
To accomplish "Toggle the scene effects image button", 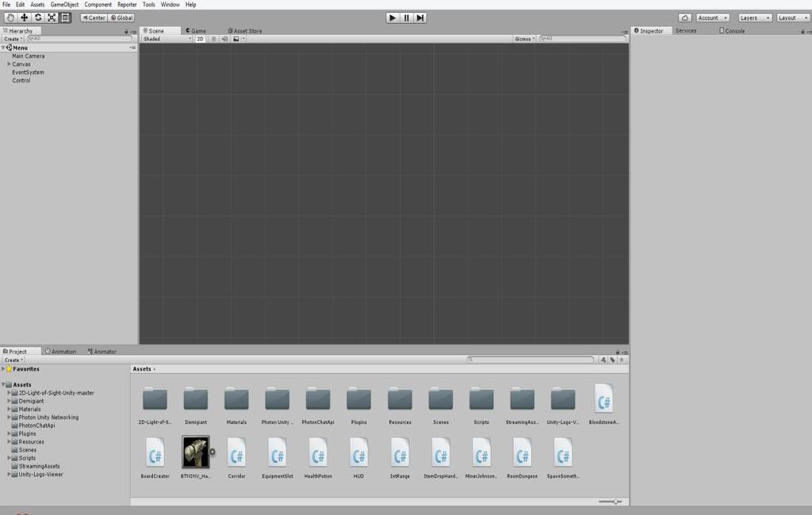I will click(x=236, y=39).
